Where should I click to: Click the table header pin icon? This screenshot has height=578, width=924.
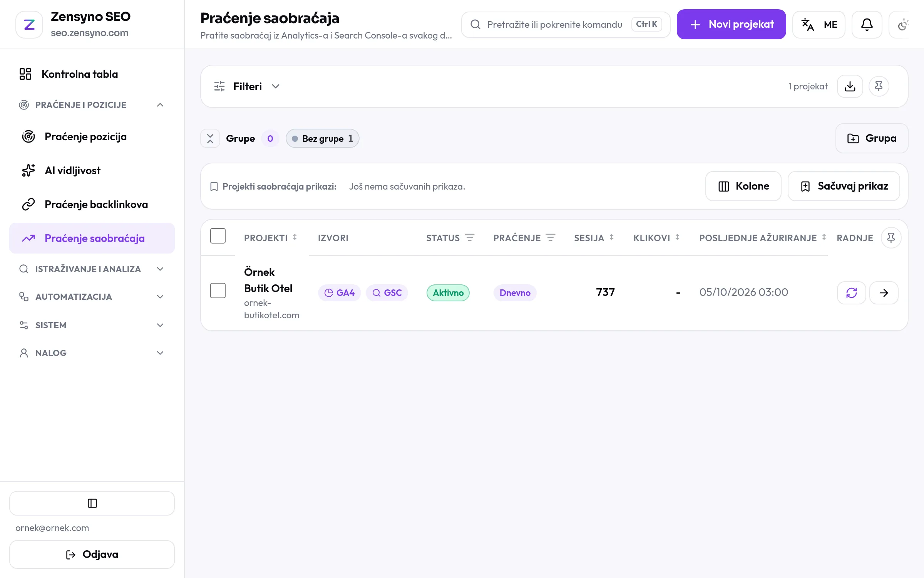pyautogui.click(x=891, y=238)
